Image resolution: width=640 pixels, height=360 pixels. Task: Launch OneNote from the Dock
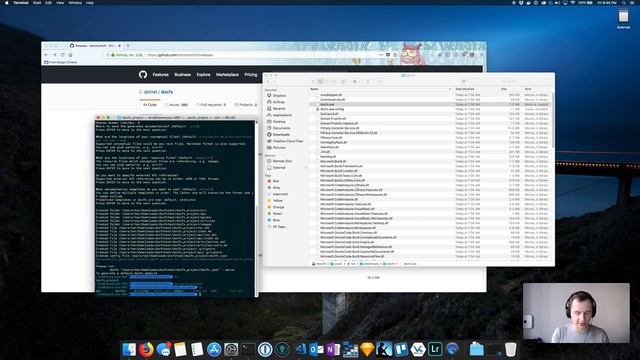point(333,350)
